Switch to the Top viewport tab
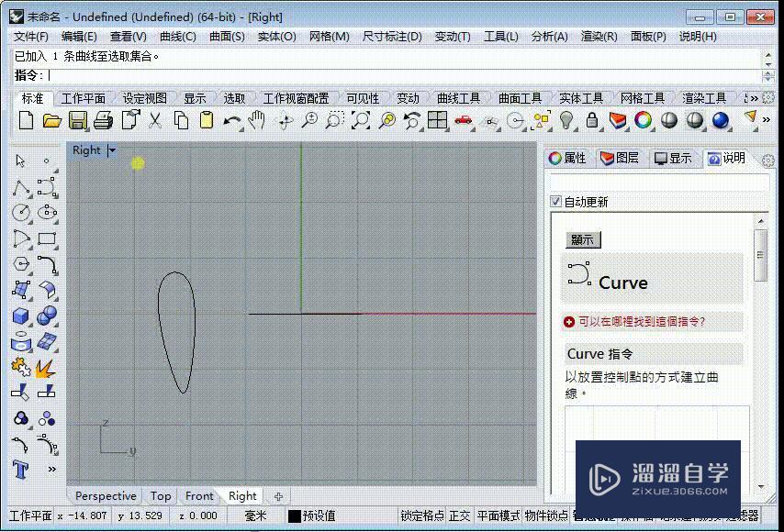This screenshot has width=784, height=532. click(161, 496)
